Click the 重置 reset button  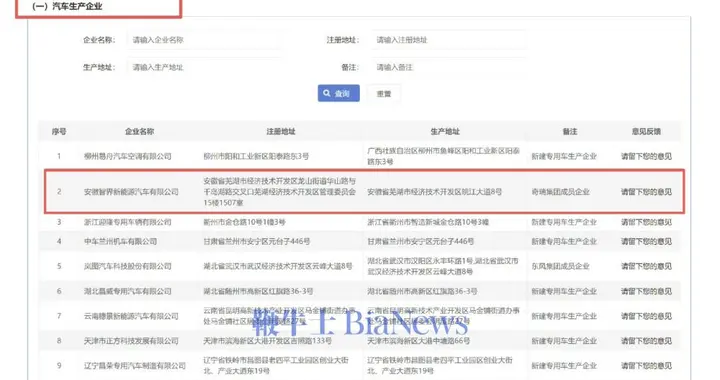384,94
